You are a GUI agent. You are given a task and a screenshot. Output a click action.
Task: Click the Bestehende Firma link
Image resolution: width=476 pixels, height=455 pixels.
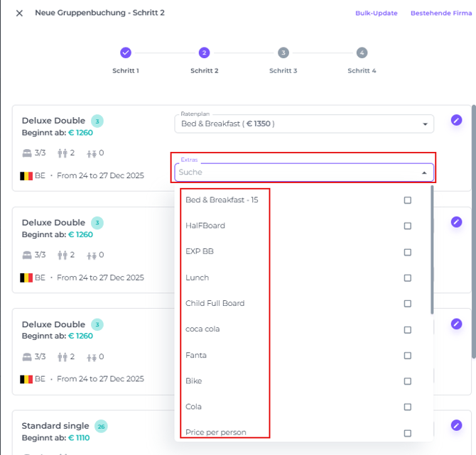click(x=440, y=13)
